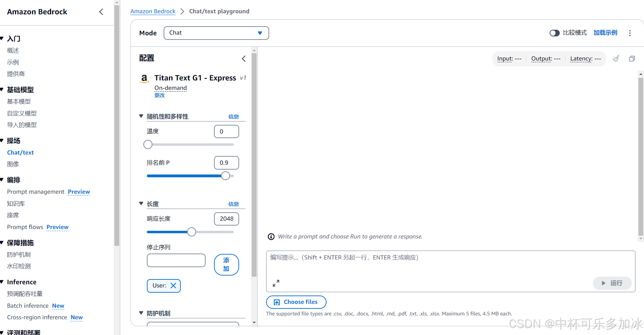Click the sidebar vertical scrollbar
Screen dimensions: 644x335
[117, 125]
